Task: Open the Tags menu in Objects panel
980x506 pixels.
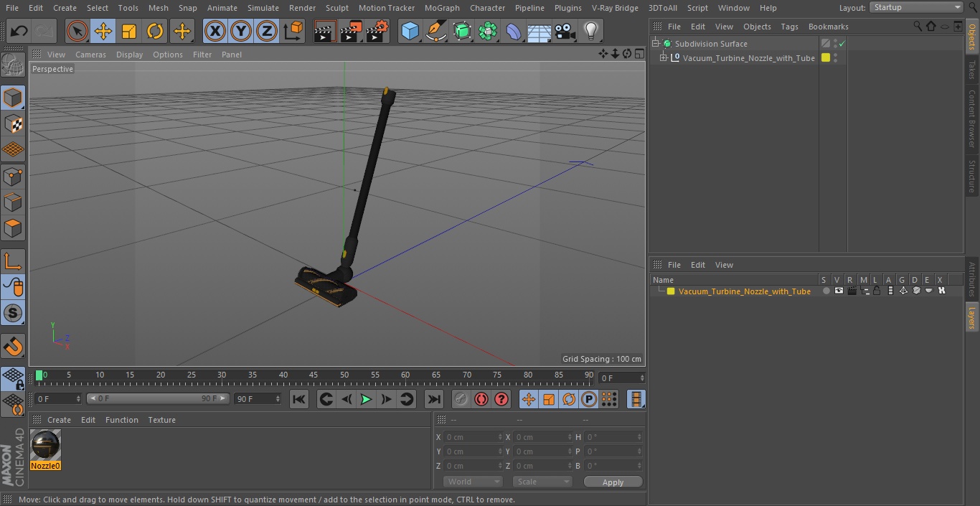Action: pos(789,27)
